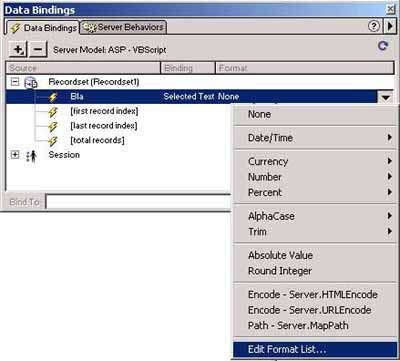Choose None in the format menu
The height and width of the screenshot is (361, 400).
click(x=315, y=114)
